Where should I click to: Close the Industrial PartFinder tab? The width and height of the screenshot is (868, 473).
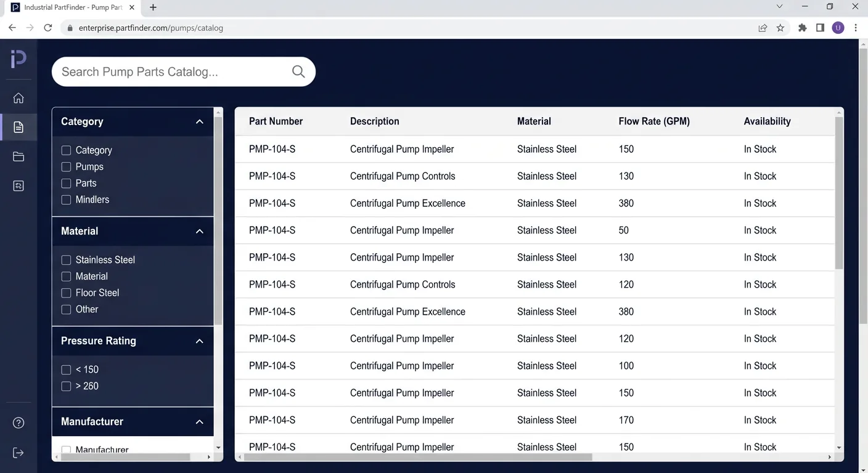[x=131, y=7]
